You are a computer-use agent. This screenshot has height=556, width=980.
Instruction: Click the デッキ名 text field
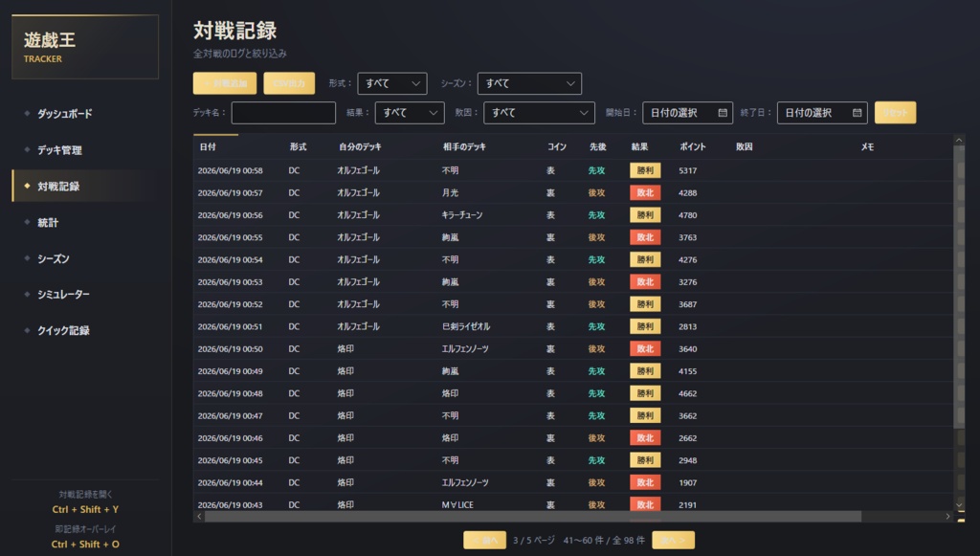click(283, 113)
